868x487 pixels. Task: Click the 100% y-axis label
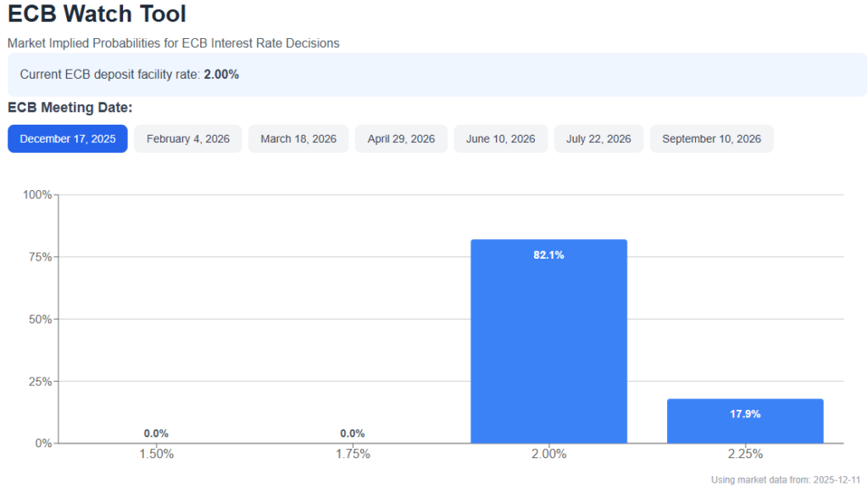coord(36,195)
